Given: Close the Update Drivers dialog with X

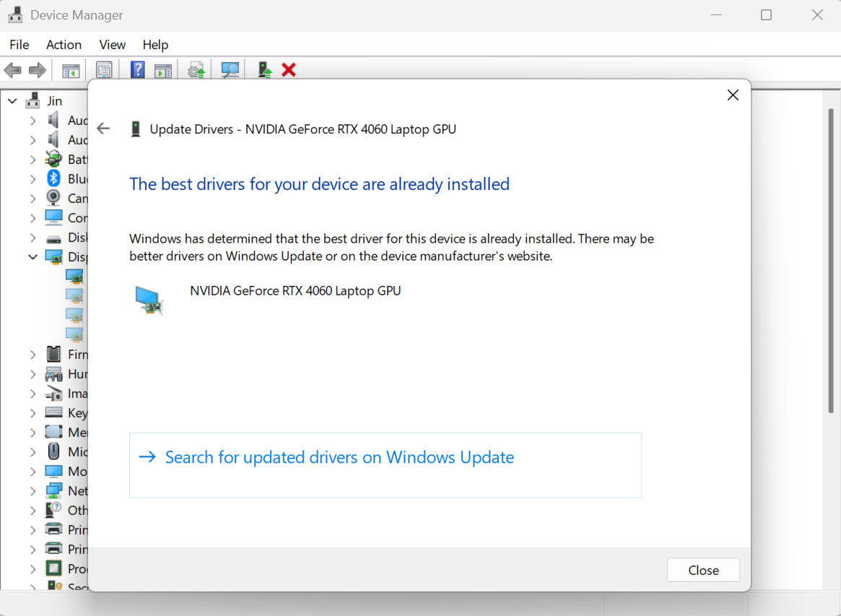Looking at the screenshot, I should (733, 95).
